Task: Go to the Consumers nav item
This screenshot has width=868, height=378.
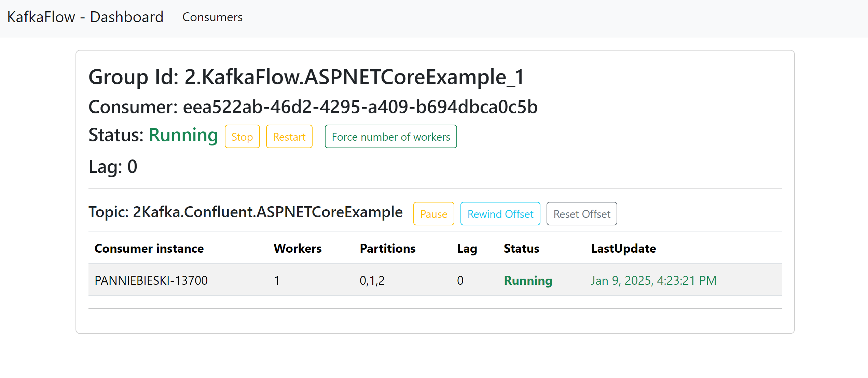Action: [212, 17]
